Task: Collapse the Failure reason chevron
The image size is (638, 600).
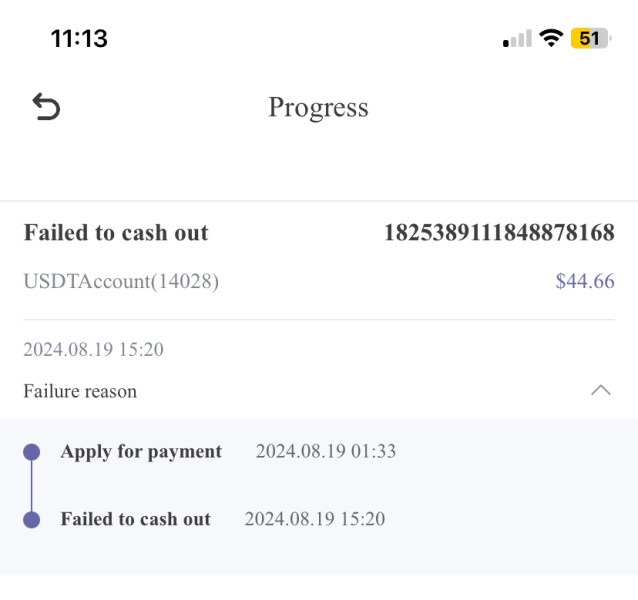Action: 601,391
